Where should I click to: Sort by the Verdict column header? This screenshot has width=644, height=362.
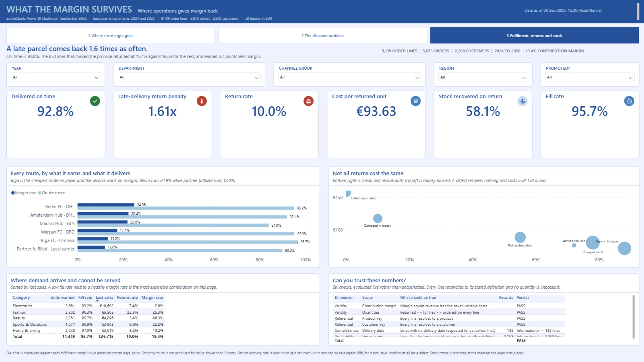pos(523,298)
